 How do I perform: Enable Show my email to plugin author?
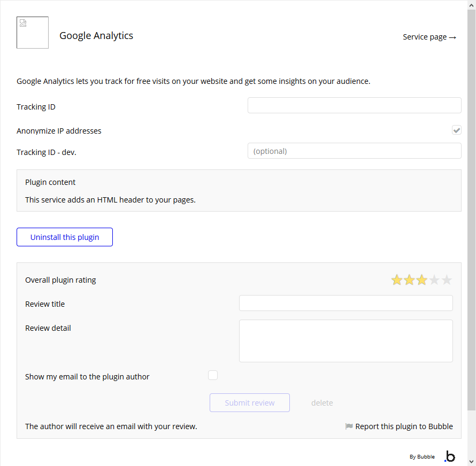click(213, 375)
